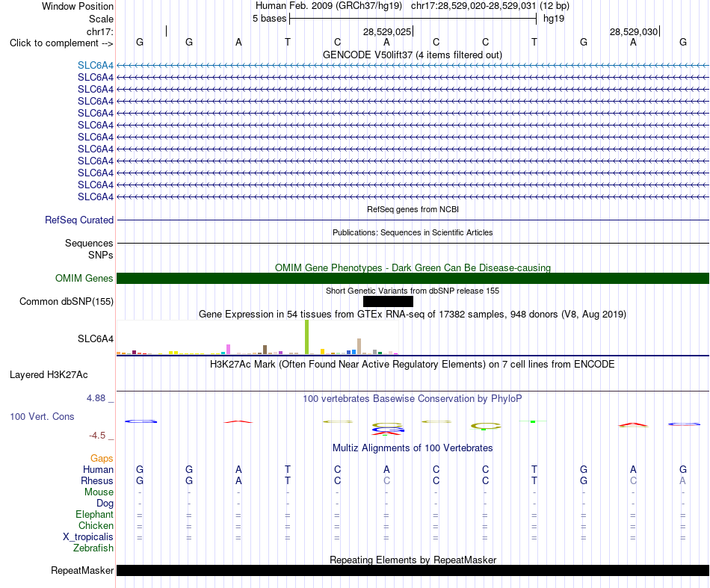
Task: Click the Mouse species row label
Action: coord(99,492)
